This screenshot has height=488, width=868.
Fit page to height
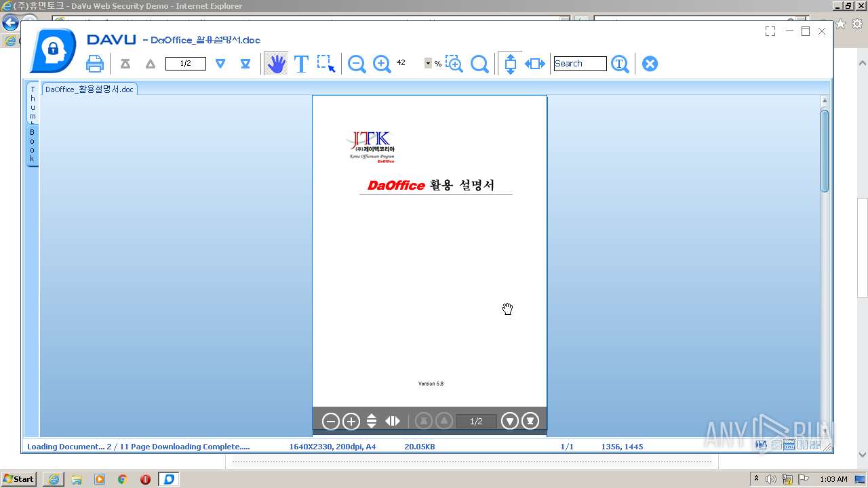click(x=511, y=64)
